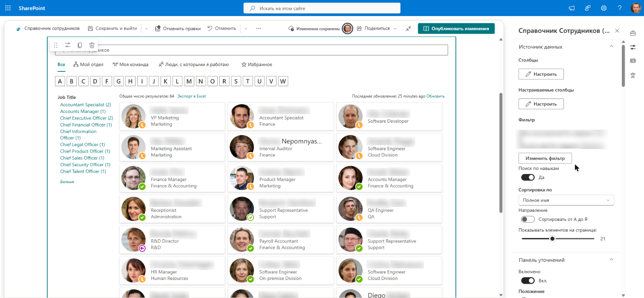644x298 pixels.
Task: Toggle the Сортировать от А до Я switch
Action: [x=528, y=219]
